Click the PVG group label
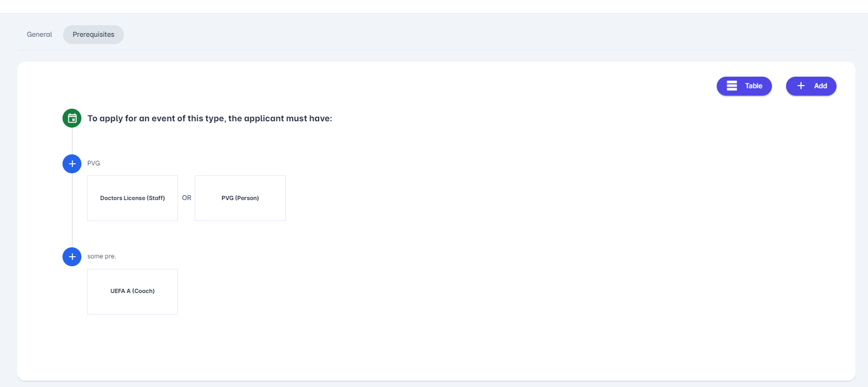This screenshot has width=868, height=387. (93, 163)
